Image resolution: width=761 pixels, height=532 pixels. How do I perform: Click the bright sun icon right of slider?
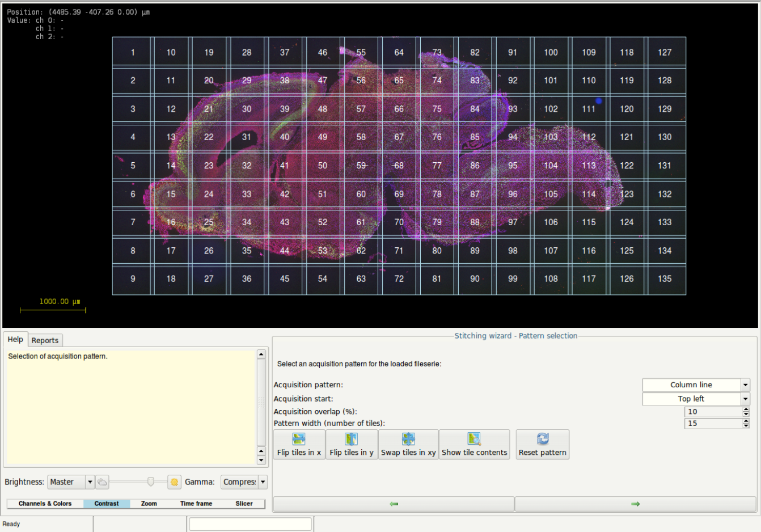(x=174, y=482)
